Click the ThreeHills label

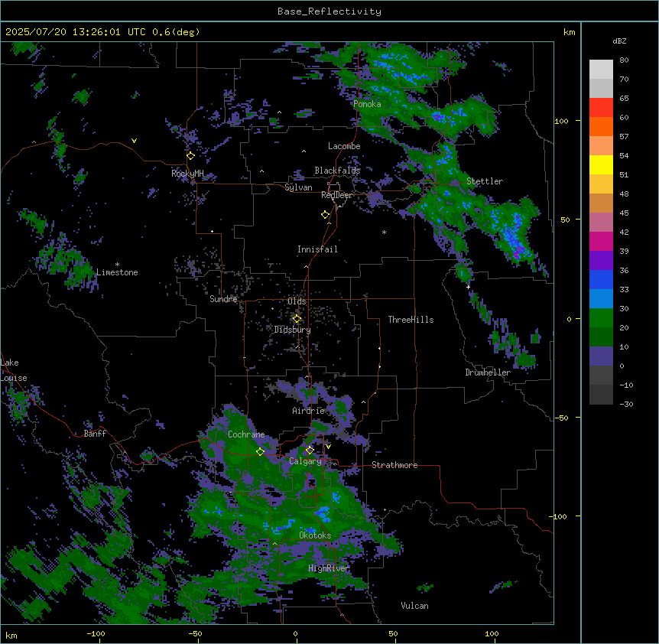tap(411, 320)
